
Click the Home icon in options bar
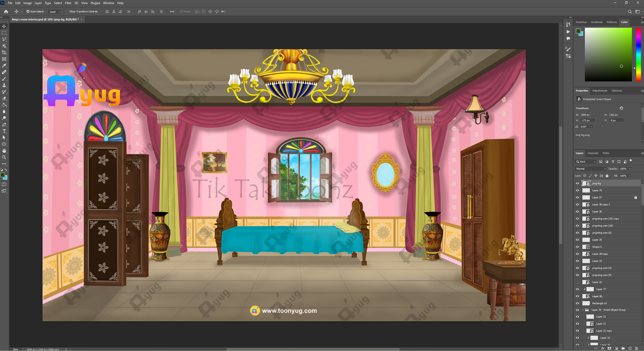click(x=6, y=12)
